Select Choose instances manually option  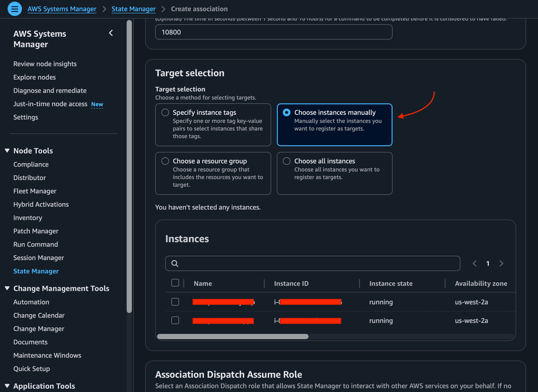[287, 112]
